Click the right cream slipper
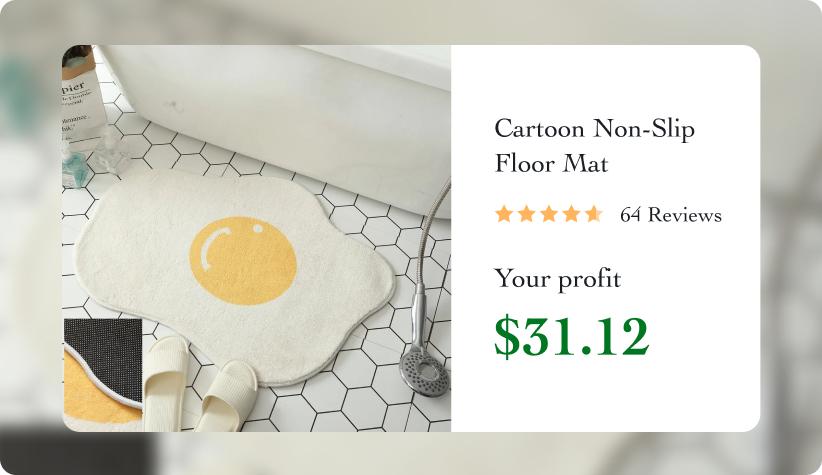Screen dimensions: 822x475 pos(226,395)
